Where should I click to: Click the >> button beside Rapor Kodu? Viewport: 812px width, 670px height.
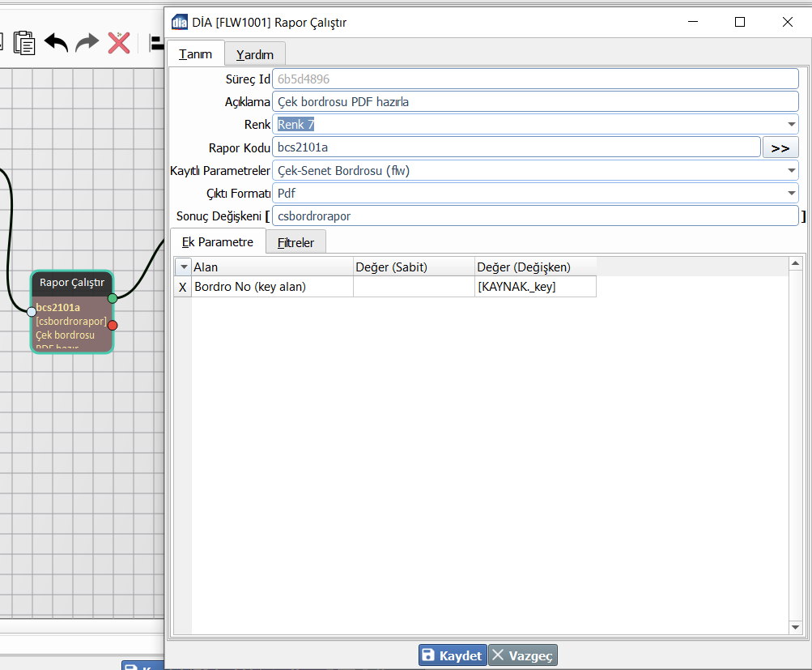(x=780, y=147)
